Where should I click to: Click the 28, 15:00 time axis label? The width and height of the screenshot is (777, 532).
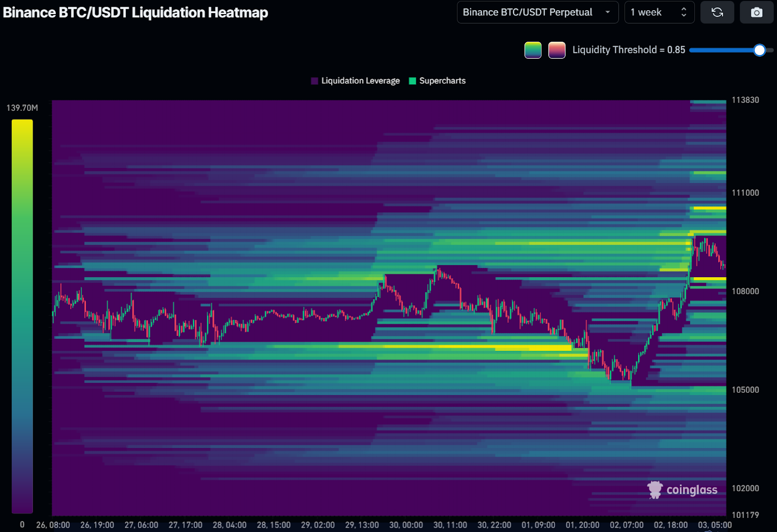(x=274, y=525)
